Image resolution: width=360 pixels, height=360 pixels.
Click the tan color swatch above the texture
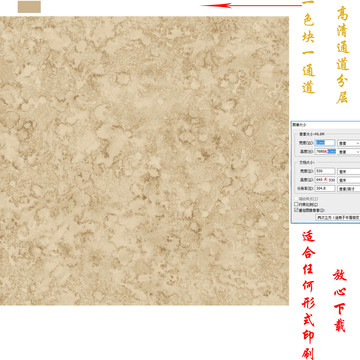tap(29, 7)
